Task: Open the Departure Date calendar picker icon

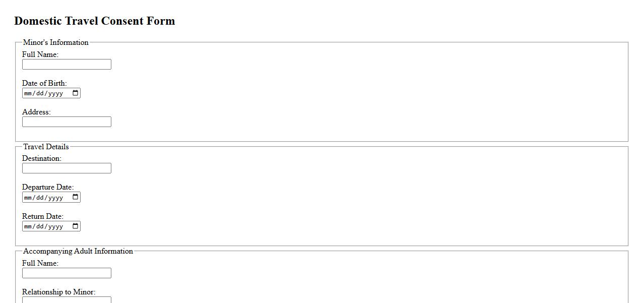Action: click(76, 197)
